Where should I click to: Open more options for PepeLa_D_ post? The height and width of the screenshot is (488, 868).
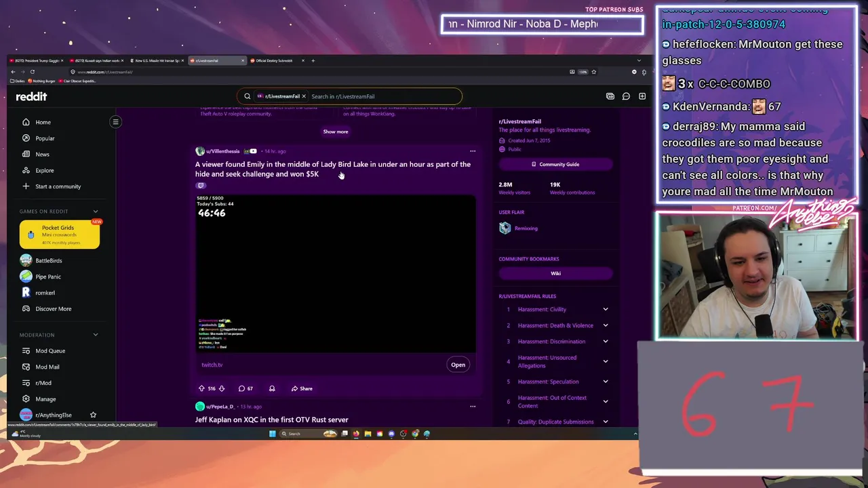(473, 407)
